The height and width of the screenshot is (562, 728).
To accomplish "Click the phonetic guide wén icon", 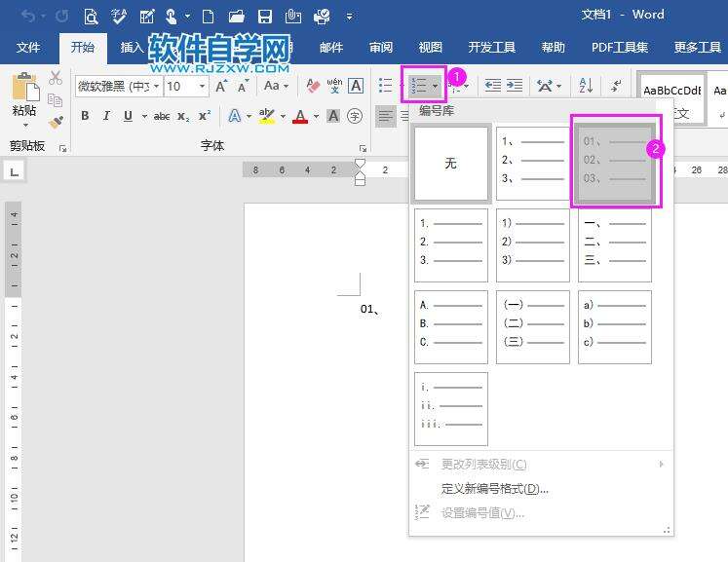I will (x=334, y=86).
